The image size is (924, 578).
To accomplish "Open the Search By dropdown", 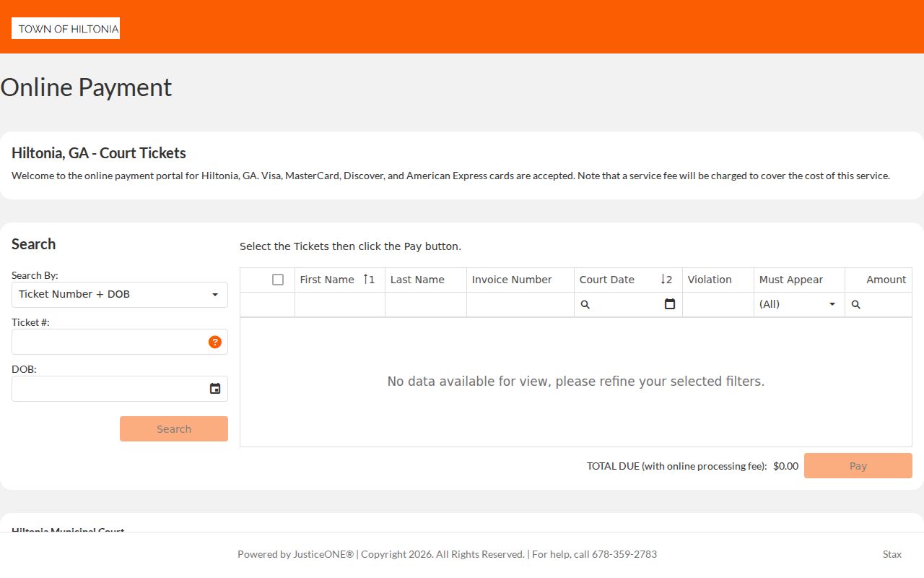I will click(120, 295).
